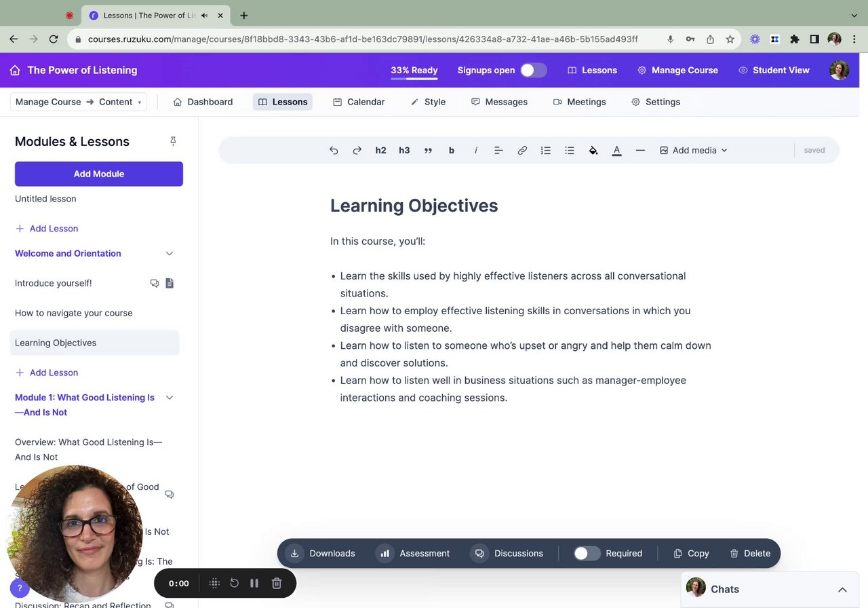Open a new browser tab
Screen dimensions: 868x608
click(244, 15)
